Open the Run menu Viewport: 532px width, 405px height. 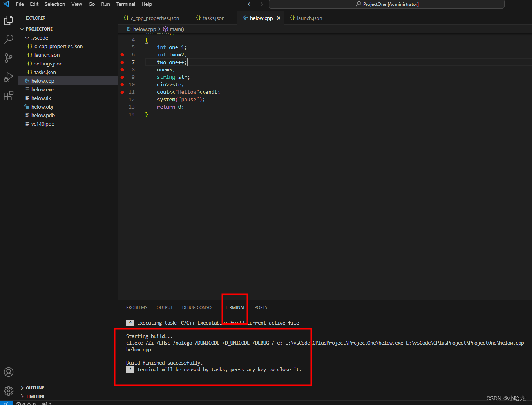click(x=105, y=4)
